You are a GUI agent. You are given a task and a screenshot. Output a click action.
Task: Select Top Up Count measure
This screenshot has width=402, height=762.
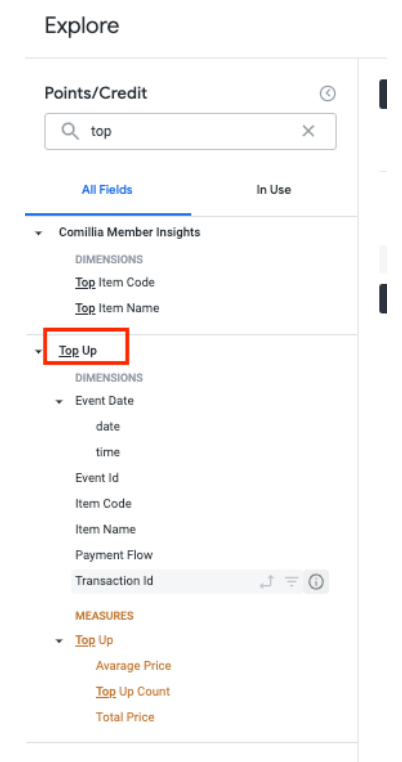point(133,692)
